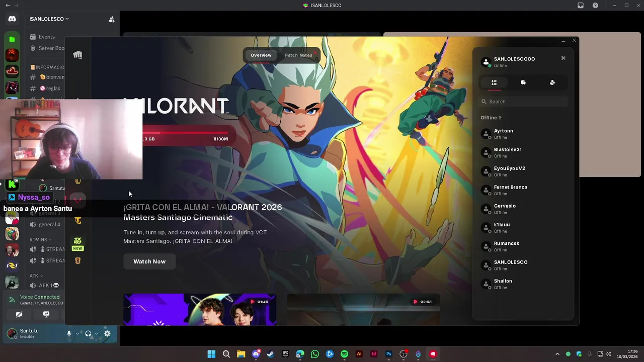Play the 02:58 video thumbnail

[x=363, y=310]
